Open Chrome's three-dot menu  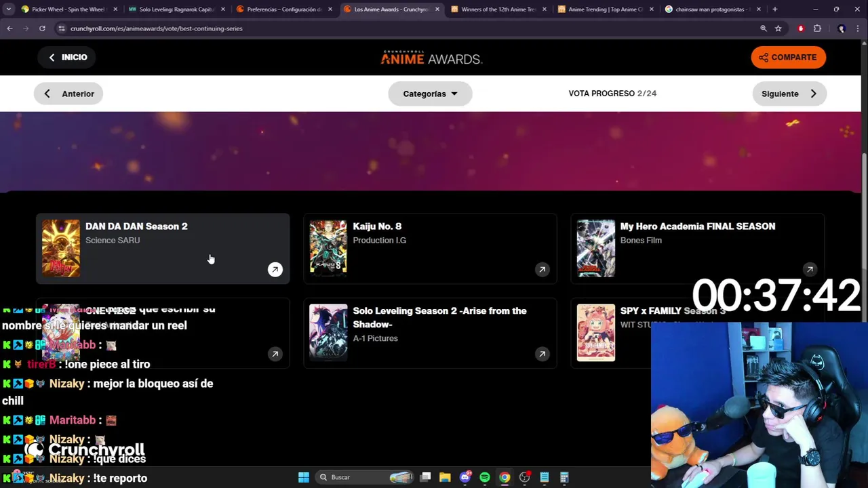858,28
